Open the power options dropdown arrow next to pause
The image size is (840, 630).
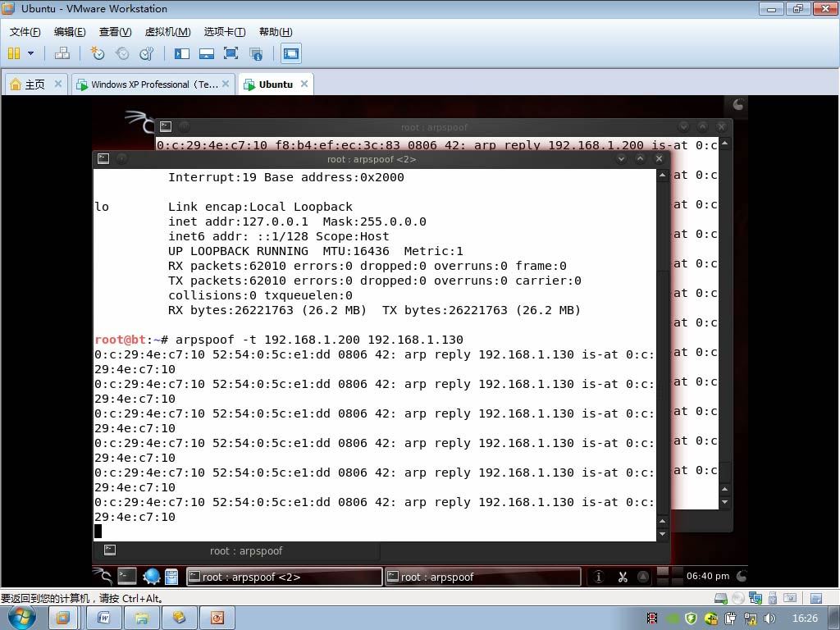click(x=30, y=53)
